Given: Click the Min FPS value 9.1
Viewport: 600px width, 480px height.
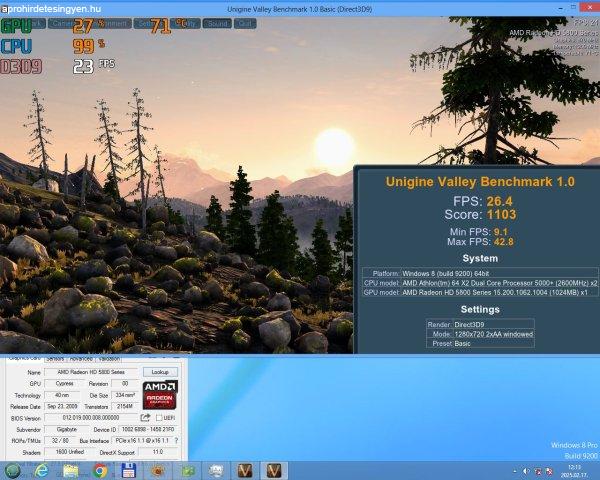Looking at the screenshot, I should click(x=501, y=232).
